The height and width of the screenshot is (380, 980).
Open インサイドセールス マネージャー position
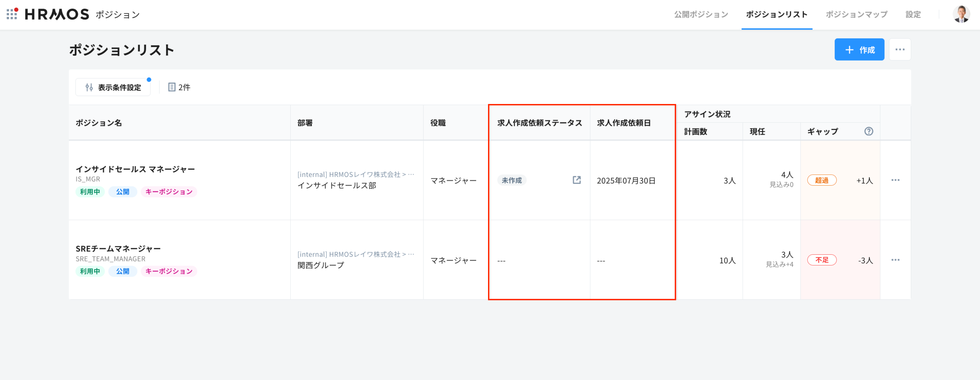(135, 169)
